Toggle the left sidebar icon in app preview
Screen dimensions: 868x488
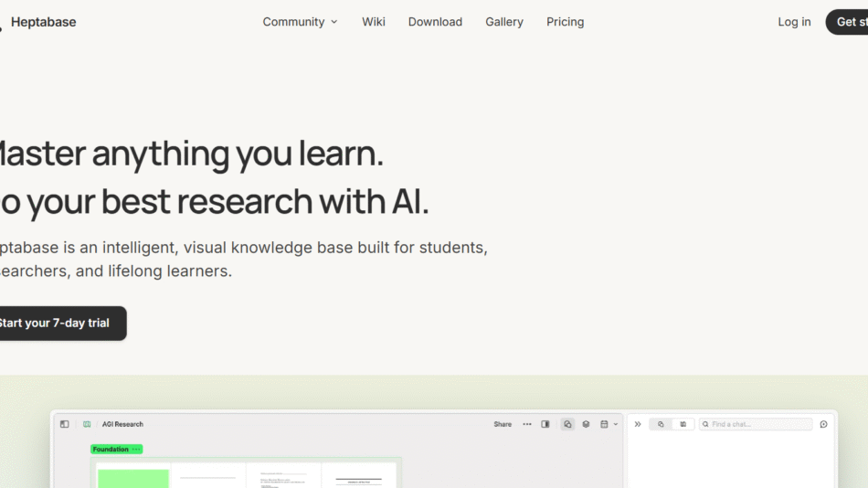[65, 424]
